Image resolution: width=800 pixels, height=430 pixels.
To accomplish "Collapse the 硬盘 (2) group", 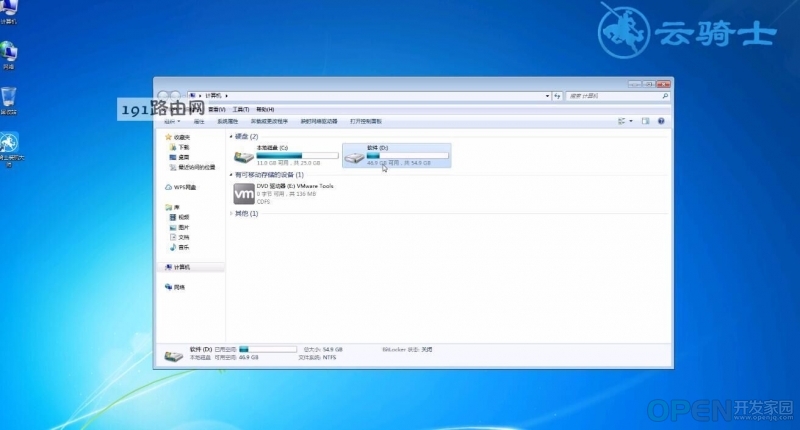I will [x=231, y=137].
